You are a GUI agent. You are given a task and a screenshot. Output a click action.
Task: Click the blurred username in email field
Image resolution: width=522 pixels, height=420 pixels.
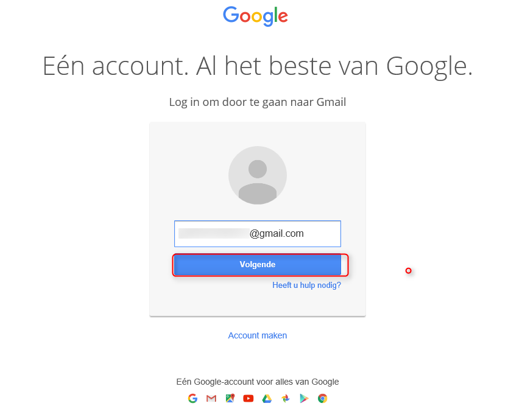(213, 234)
